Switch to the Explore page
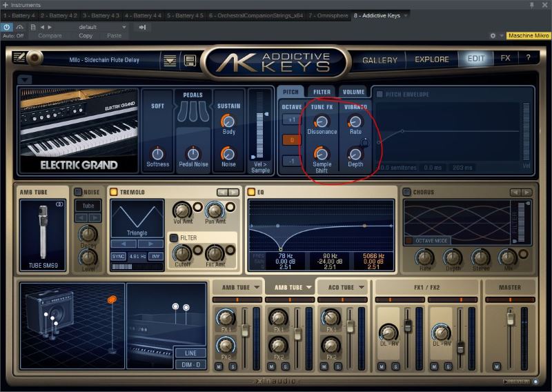This screenshot has height=392, width=552. [x=432, y=59]
